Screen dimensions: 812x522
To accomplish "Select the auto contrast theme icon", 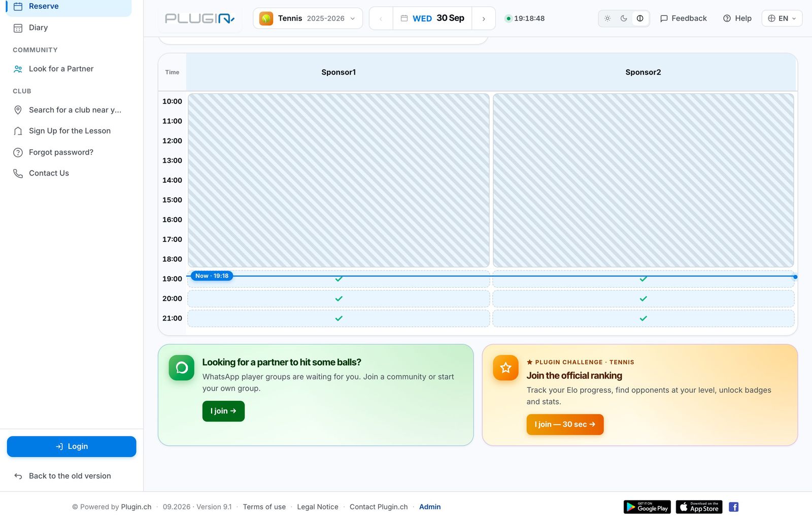I will pos(640,18).
